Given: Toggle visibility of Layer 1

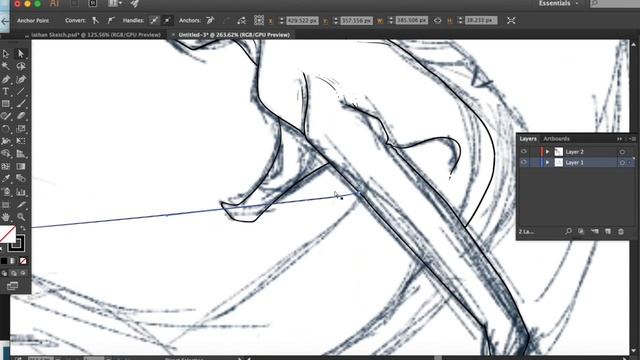Looking at the screenshot, I should click(524, 162).
